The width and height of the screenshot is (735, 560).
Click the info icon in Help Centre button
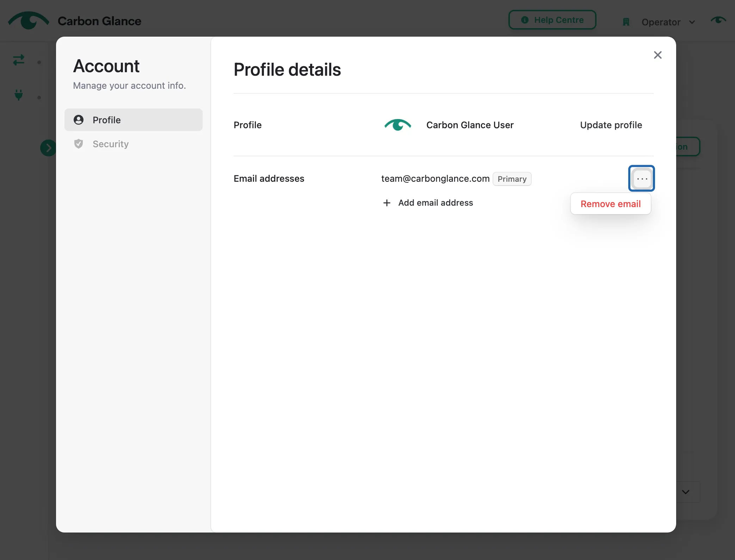coord(525,20)
